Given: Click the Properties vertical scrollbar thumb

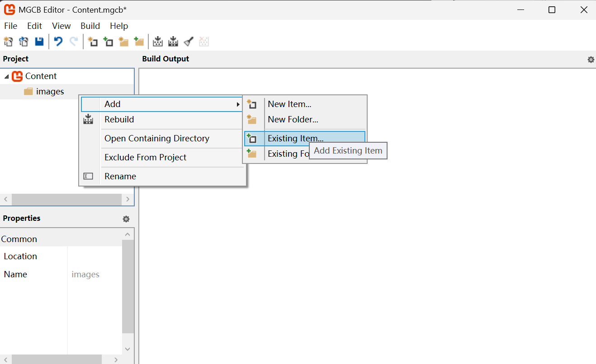Looking at the screenshot, I should pyautogui.click(x=128, y=286).
